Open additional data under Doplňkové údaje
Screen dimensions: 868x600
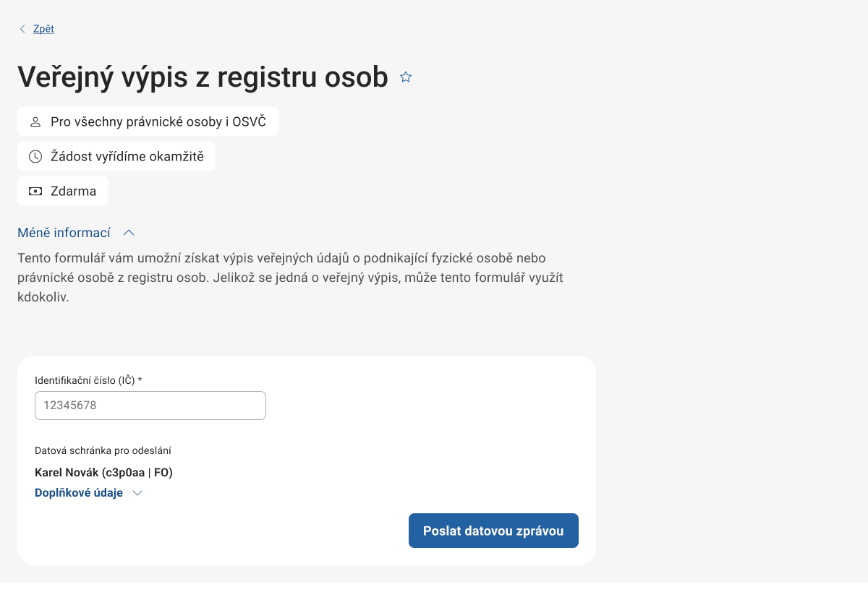click(78, 492)
